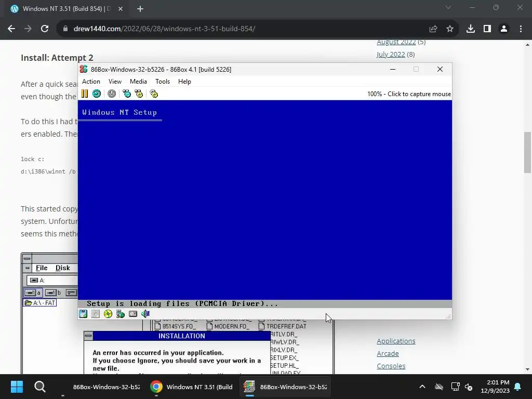Send Ctrl+Alt+Esc via toolbar icon

point(139,94)
